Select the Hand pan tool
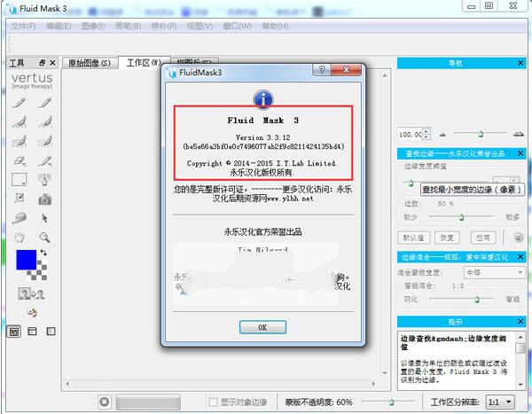This screenshot has width=532, height=414. pyautogui.click(x=20, y=238)
